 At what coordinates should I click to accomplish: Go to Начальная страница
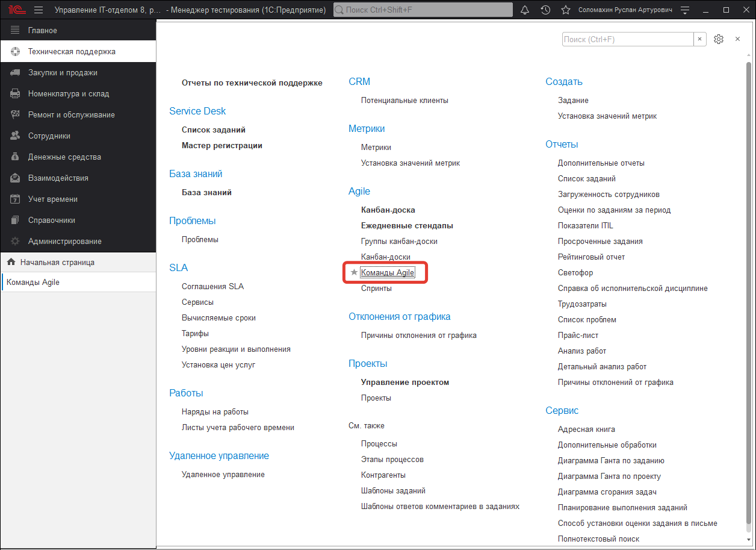tap(58, 262)
